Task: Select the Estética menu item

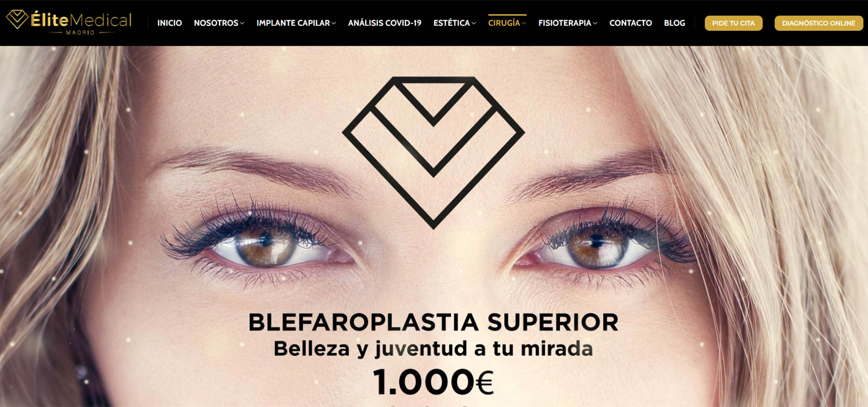Action: (x=452, y=23)
